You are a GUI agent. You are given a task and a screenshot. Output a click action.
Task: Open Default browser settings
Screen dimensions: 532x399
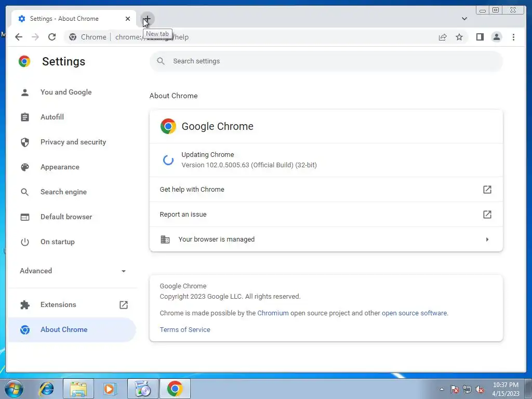[x=72, y=217]
